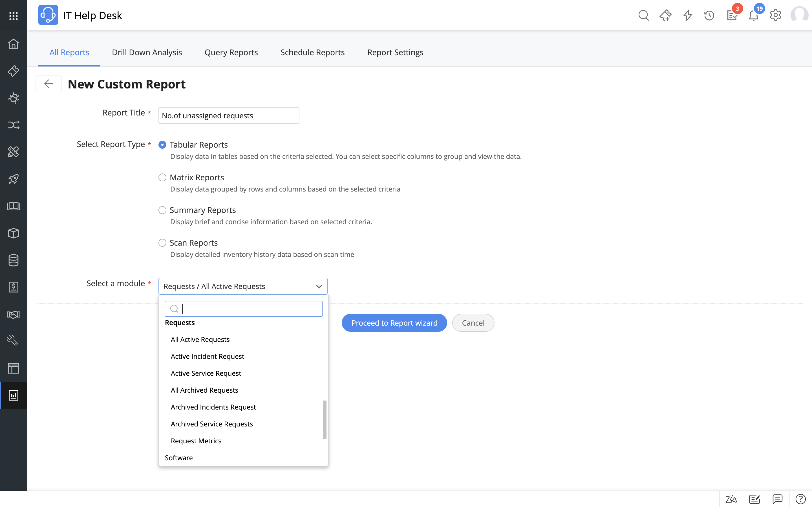Image resolution: width=812 pixels, height=507 pixels.
Task: Select the Summary Reports radio option
Action: tap(162, 210)
